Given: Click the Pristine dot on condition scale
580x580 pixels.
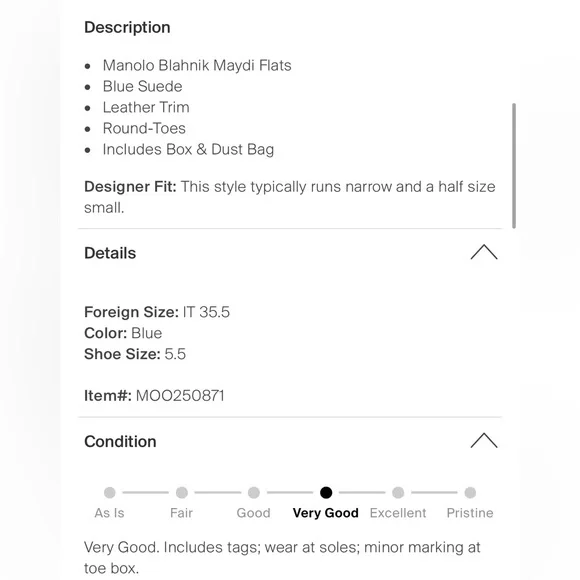Looking at the screenshot, I should (x=470, y=492).
